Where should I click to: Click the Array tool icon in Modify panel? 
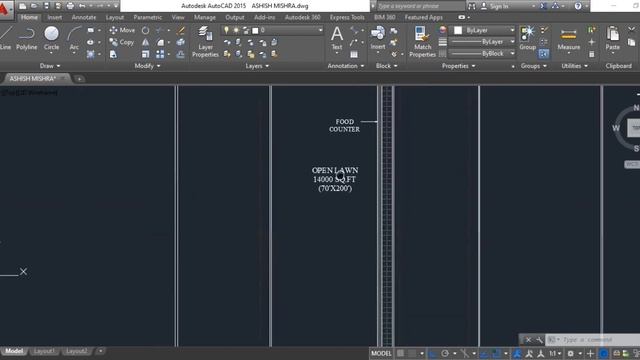click(160, 54)
